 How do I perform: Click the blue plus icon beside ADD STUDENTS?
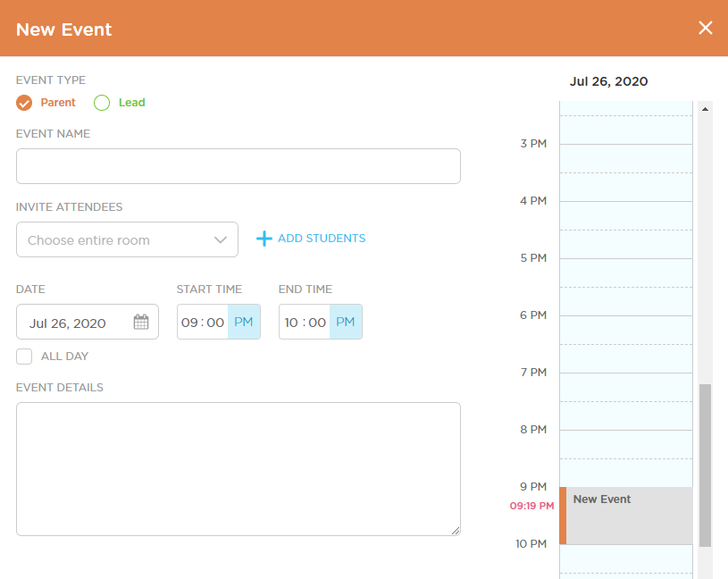coord(264,238)
